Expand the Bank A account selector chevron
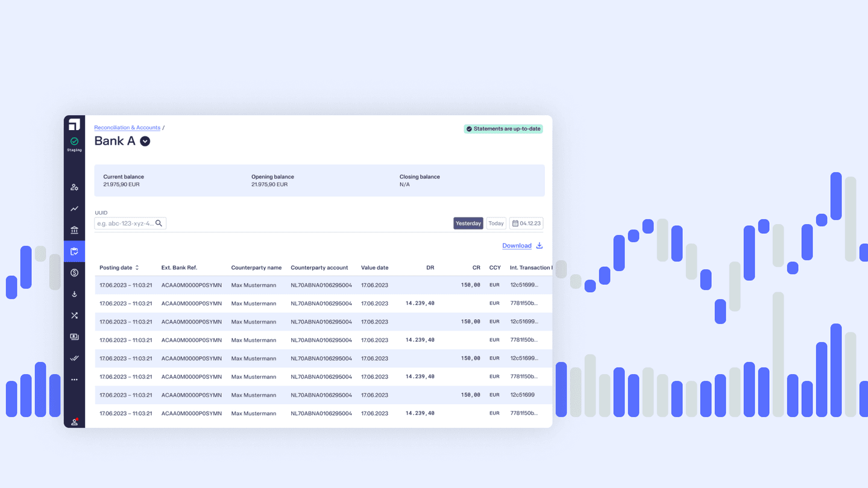The width and height of the screenshot is (868, 488). click(145, 141)
